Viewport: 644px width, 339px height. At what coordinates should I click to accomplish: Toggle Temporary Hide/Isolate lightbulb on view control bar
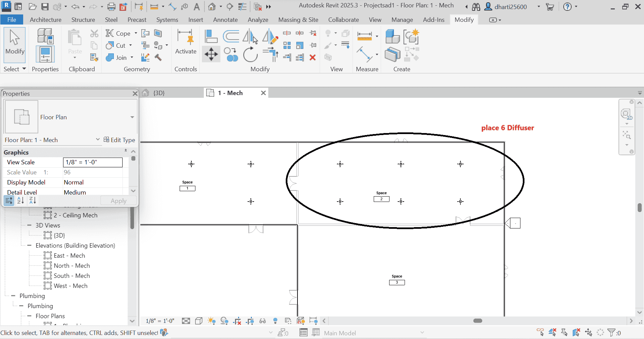(x=275, y=321)
